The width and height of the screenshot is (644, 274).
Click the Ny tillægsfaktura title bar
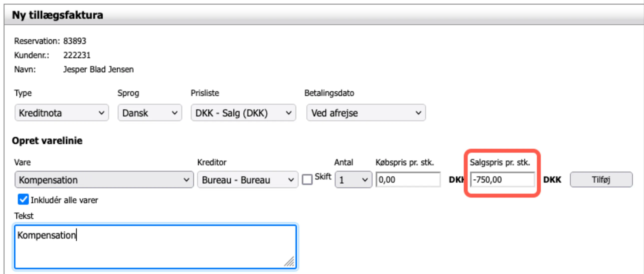pos(57,15)
